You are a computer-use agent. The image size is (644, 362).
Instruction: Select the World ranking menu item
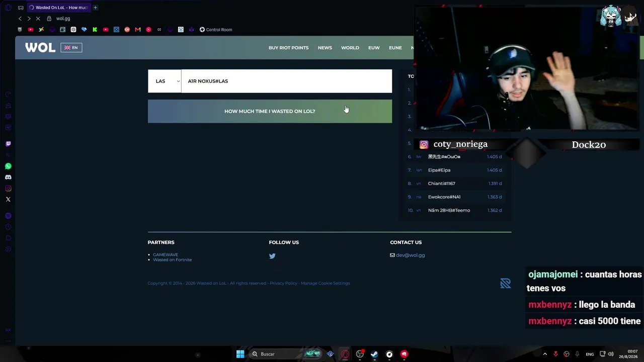(350, 48)
